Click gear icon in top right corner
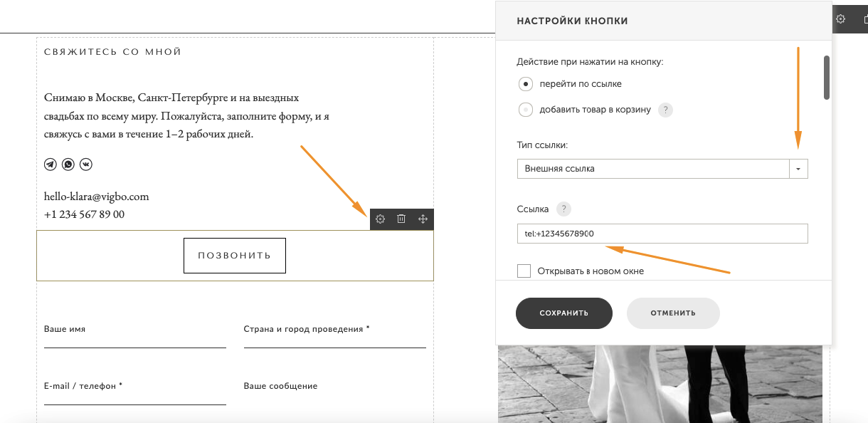The height and width of the screenshot is (423, 868). [x=840, y=19]
